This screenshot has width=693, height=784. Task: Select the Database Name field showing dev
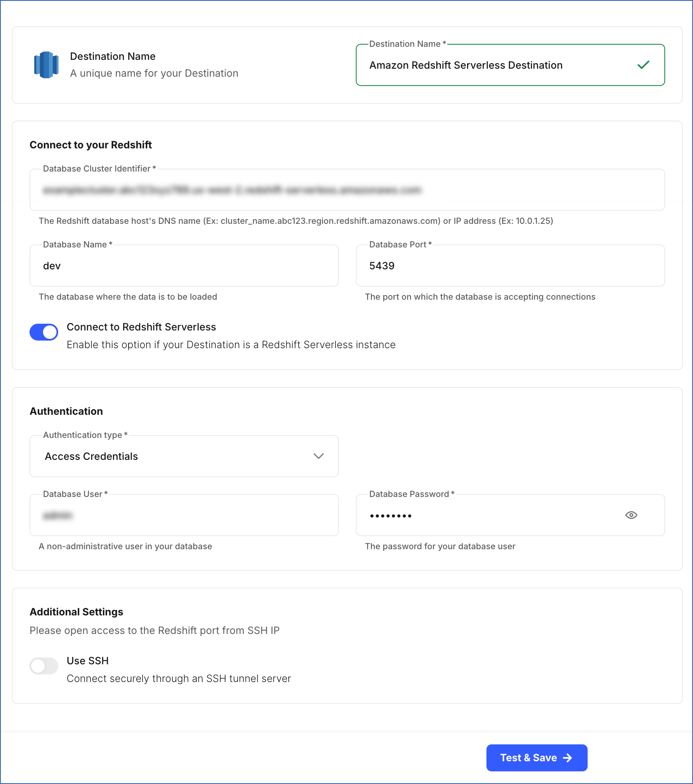click(x=184, y=266)
